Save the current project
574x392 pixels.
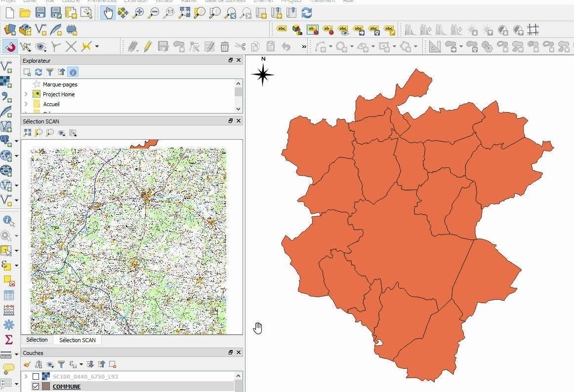pos(41,13)
